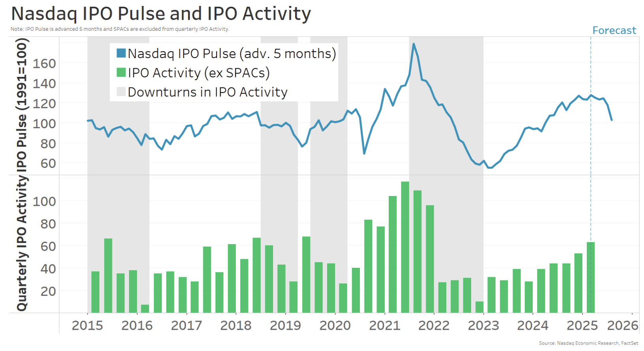This screenshot has height=351, width=644.
Task: Select the IPO Activity (ex SPACs) legend label
Action: (199, 73)
